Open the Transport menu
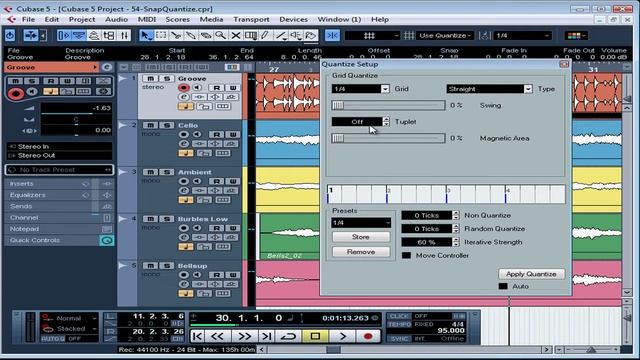 [x=251, y=20]
